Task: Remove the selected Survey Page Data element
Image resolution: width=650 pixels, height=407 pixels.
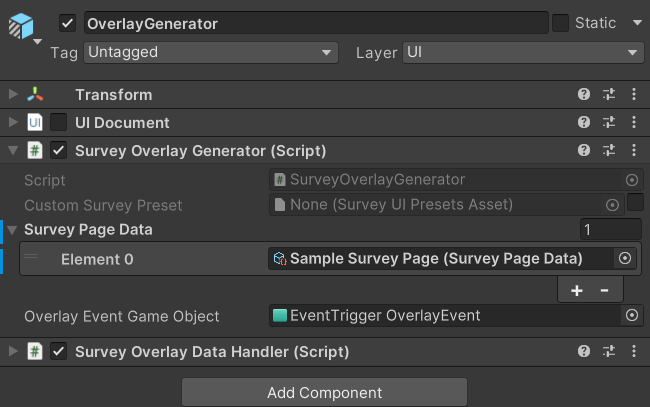Action: [604, 291]
